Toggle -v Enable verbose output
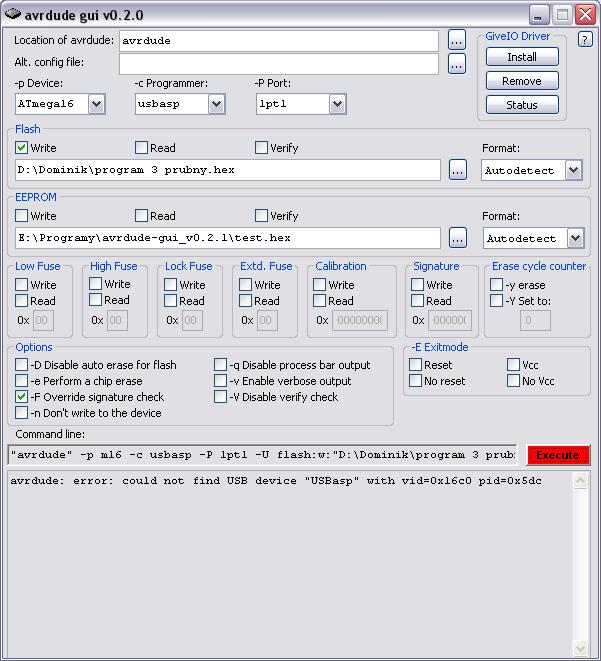Screen dimensions: 601x661 [220, 381]
